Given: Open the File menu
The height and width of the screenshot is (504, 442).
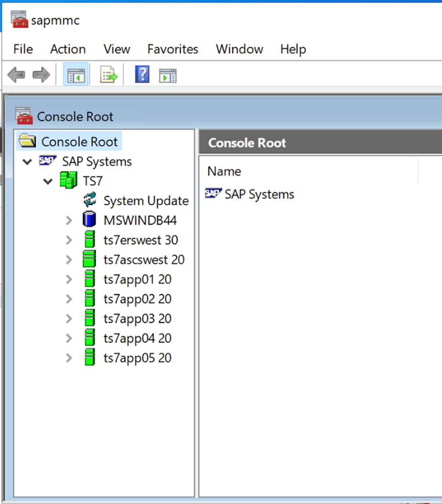Looking at the screenshot, I should coord(23,49).
